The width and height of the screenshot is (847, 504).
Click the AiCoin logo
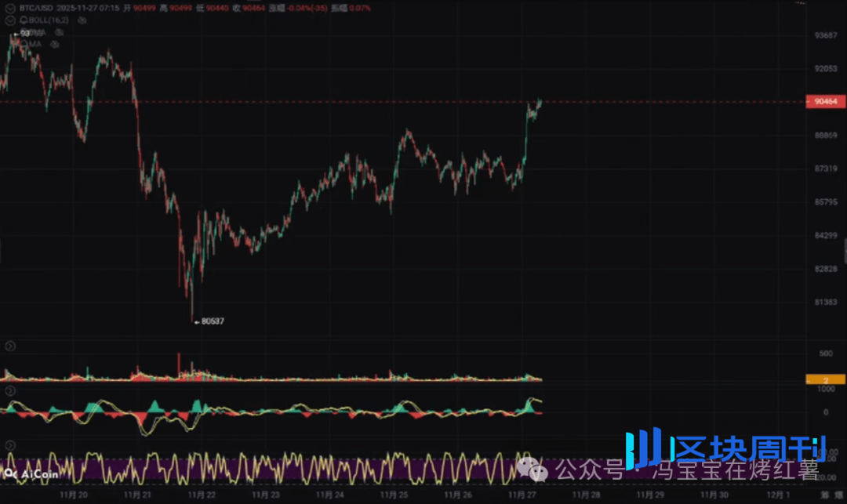click(25, 473)
